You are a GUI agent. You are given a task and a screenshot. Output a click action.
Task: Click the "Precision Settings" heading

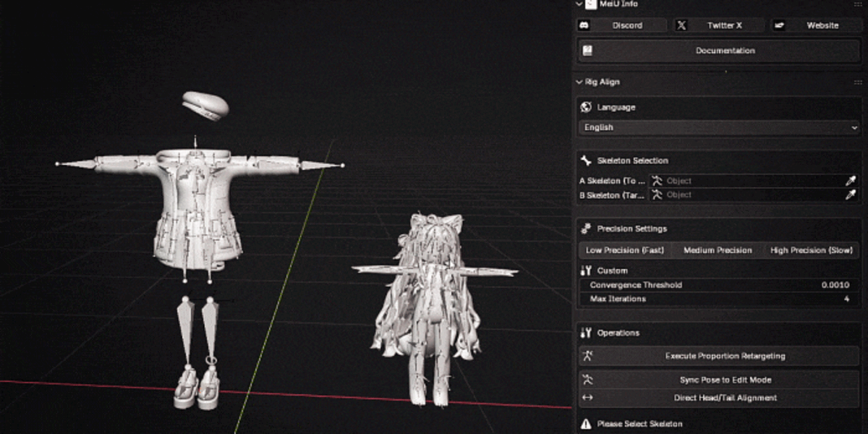click(x=632, y=229)
